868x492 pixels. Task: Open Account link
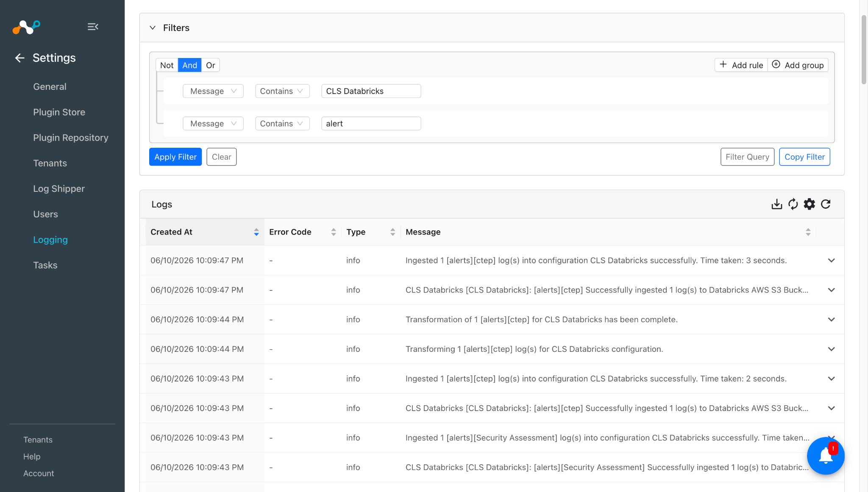coord(39,474)
